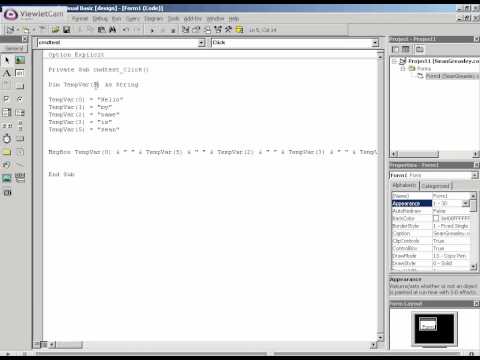This screenshot has height=360, width=480.
Task: Open the Format menu
Action: [80, 19]
